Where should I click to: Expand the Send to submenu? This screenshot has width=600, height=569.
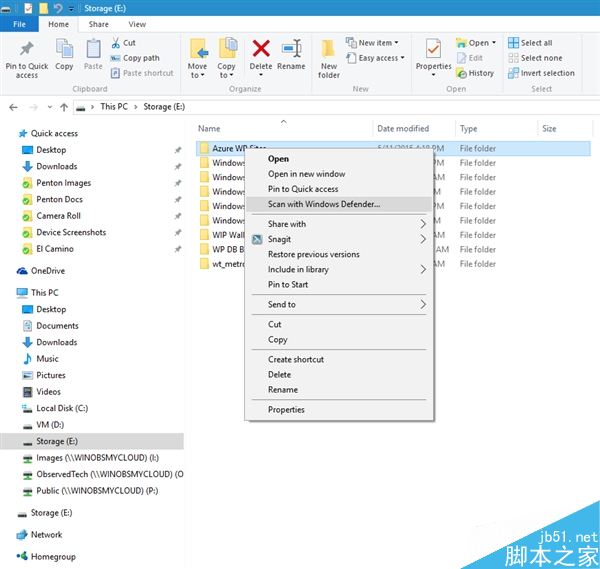point(339,305)
